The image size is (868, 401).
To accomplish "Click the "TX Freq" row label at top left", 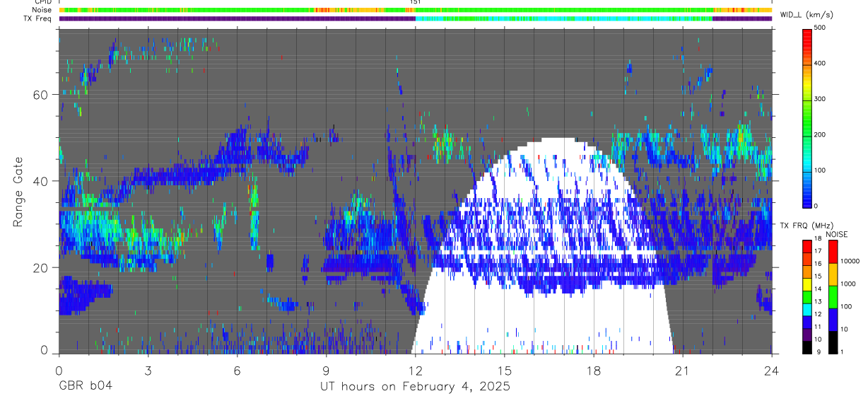I will [39, 18].
